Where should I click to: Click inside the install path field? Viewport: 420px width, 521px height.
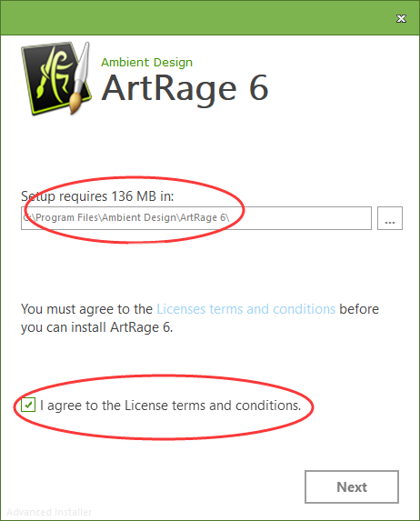pos(196,218)
